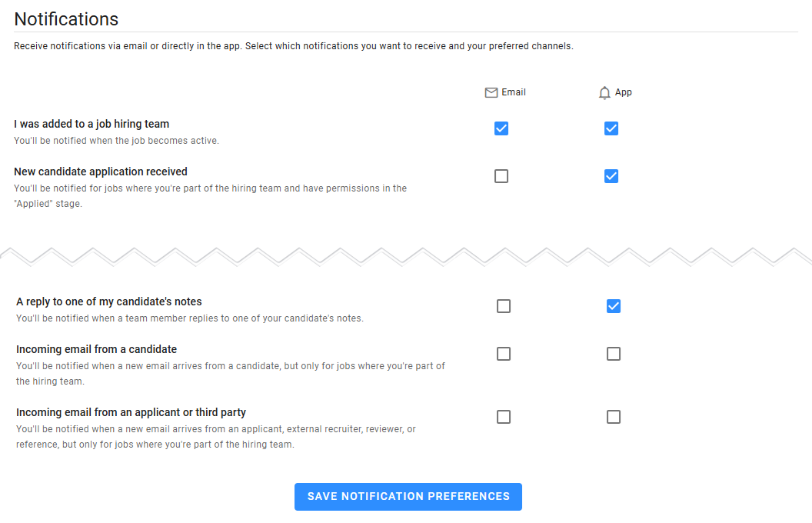812x523 pixels.
Task: Click the Notifications page heading
Action: coord(66,19)
